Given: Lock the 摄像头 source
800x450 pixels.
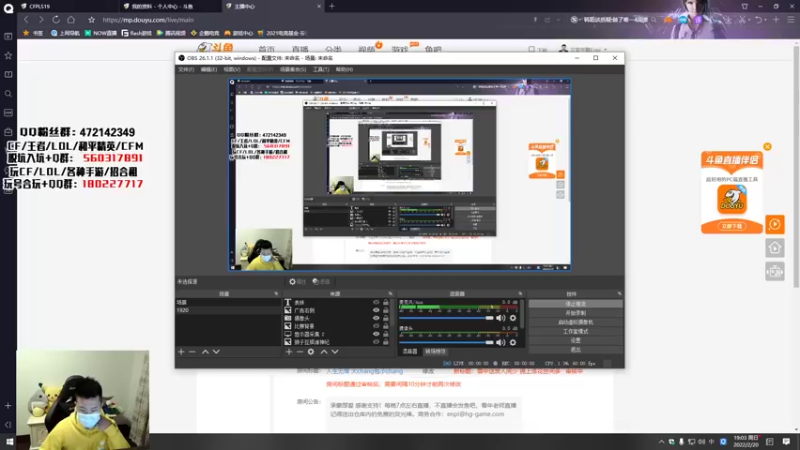Looking at the screenshot, I should click(386, 318).
